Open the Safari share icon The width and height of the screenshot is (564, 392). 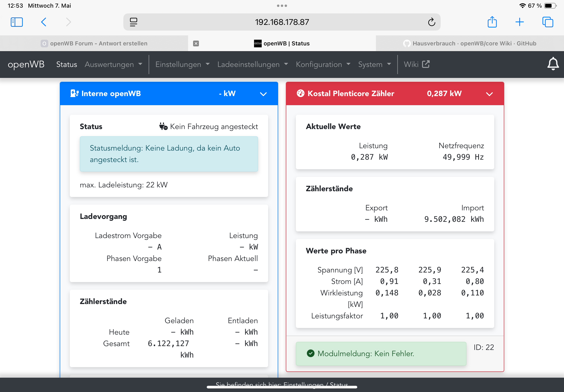(x=492, y=22)
